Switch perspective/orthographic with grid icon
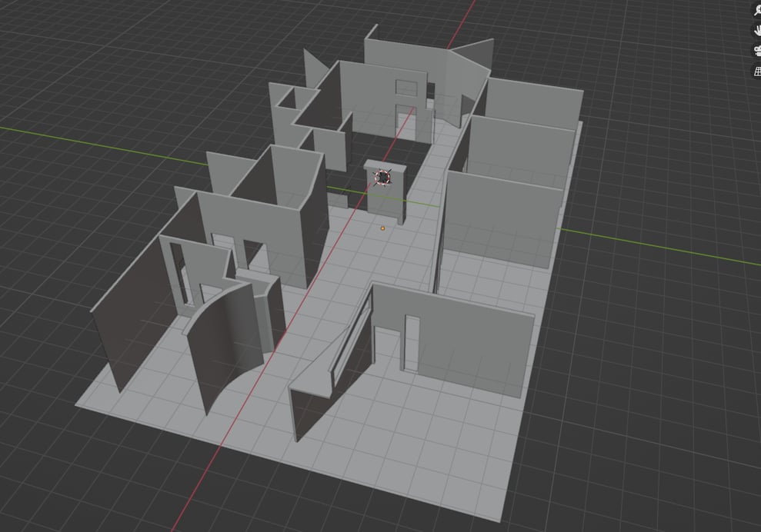Viewport: 761px width, 532px height. (x=757, y=71)
